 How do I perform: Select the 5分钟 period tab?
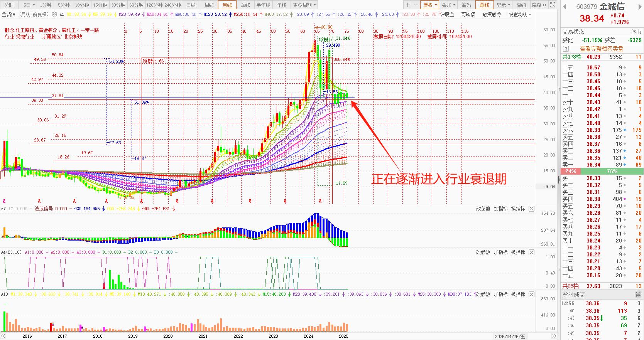pos(64,5)
